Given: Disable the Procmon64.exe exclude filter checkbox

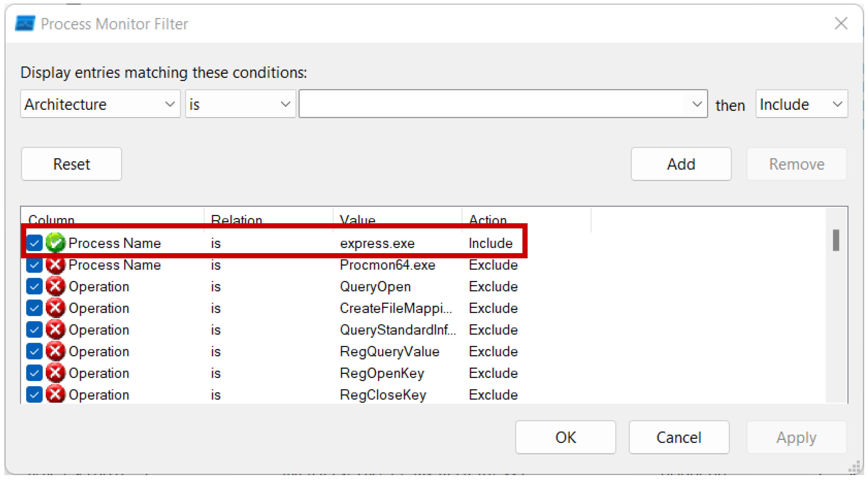Looking at the screenshot, I should 34,265.
